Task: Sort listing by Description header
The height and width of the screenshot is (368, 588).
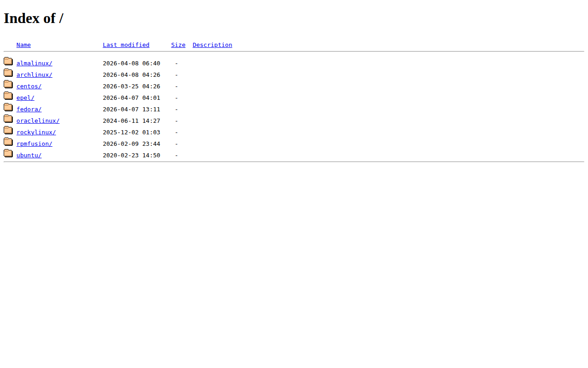Action: [x=212, y=45]
